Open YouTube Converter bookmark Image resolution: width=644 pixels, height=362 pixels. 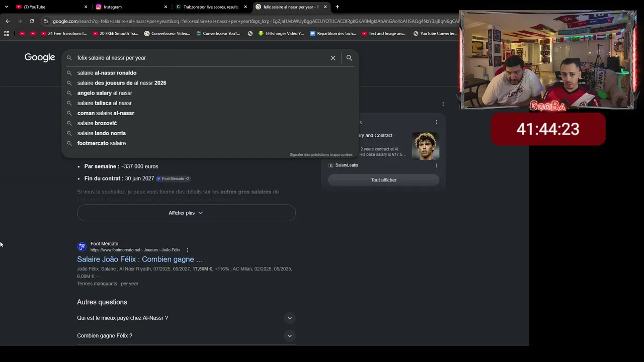pyautogui.click(x=435, y=34)
